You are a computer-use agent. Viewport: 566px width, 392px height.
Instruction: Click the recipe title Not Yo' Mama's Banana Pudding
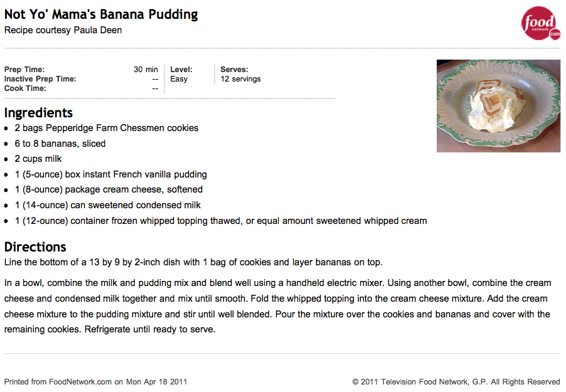click(101, 14)
